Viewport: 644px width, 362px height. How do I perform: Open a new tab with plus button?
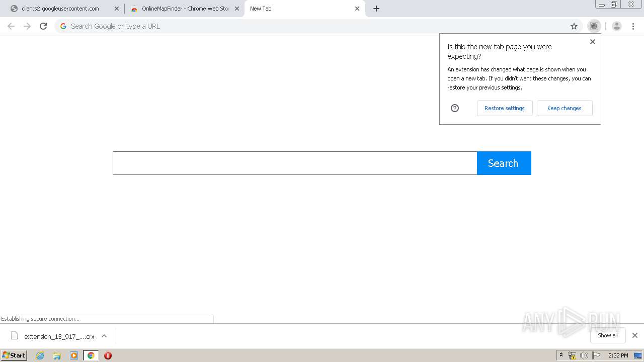[x=376, y=9]
